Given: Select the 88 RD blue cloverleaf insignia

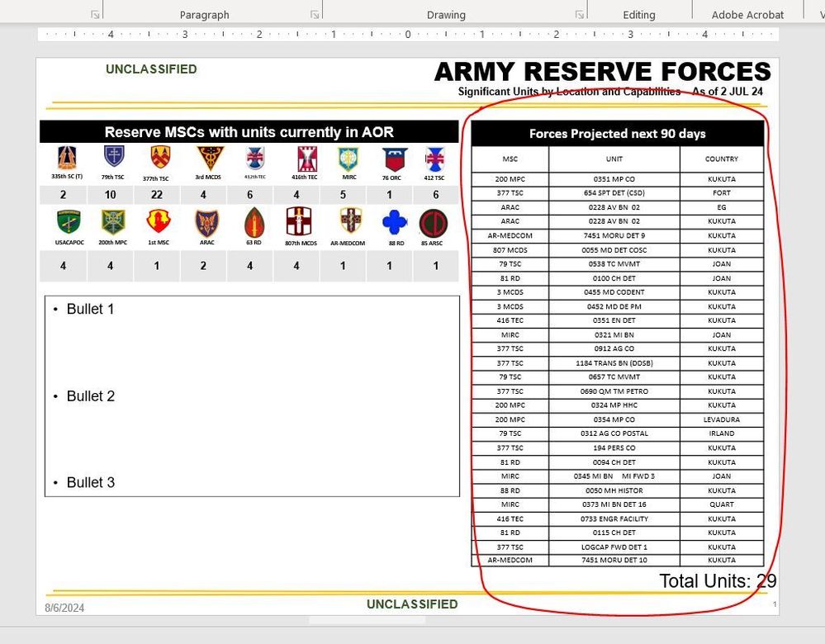Looking at the screenshot, I should 395,222.
